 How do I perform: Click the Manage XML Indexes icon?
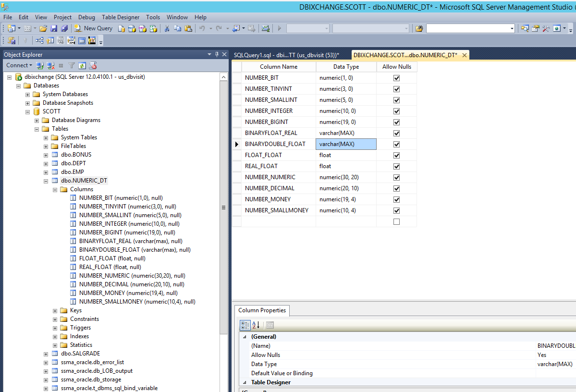pos(71,40)
